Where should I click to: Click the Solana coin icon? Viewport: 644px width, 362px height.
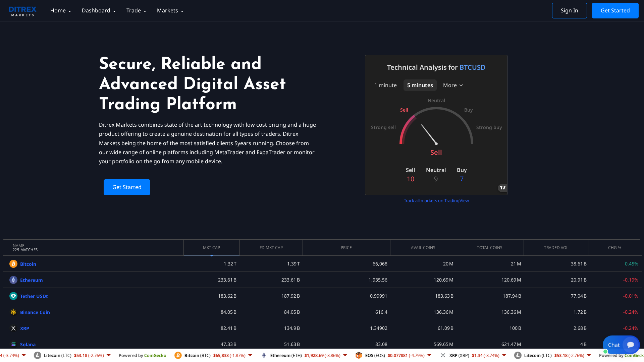[x=13, y=344]
